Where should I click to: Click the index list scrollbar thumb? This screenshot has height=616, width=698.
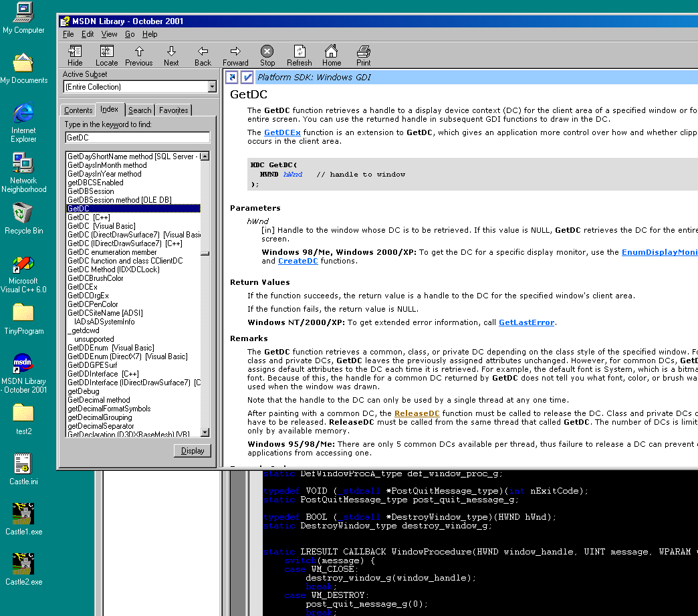205,253
